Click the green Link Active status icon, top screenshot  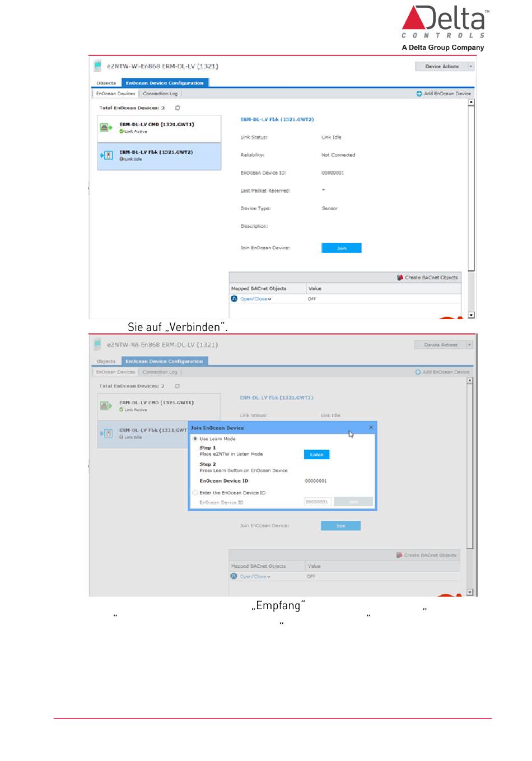click(121, 132)
